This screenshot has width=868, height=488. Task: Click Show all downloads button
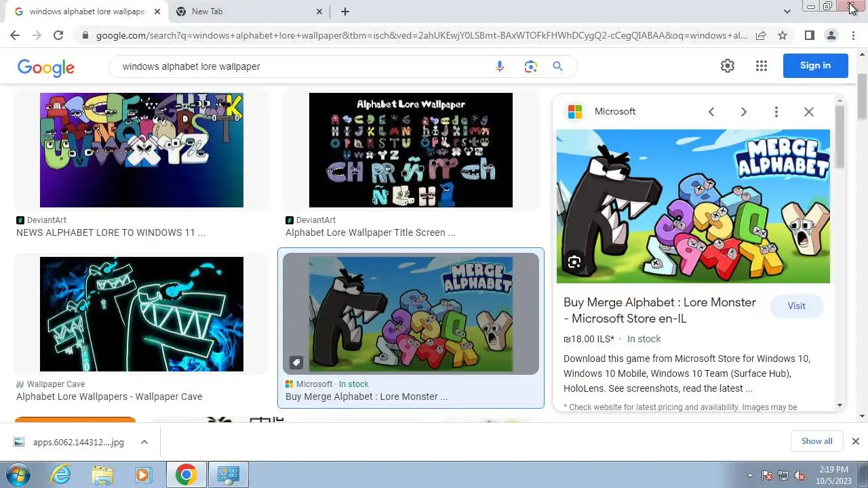816,441
